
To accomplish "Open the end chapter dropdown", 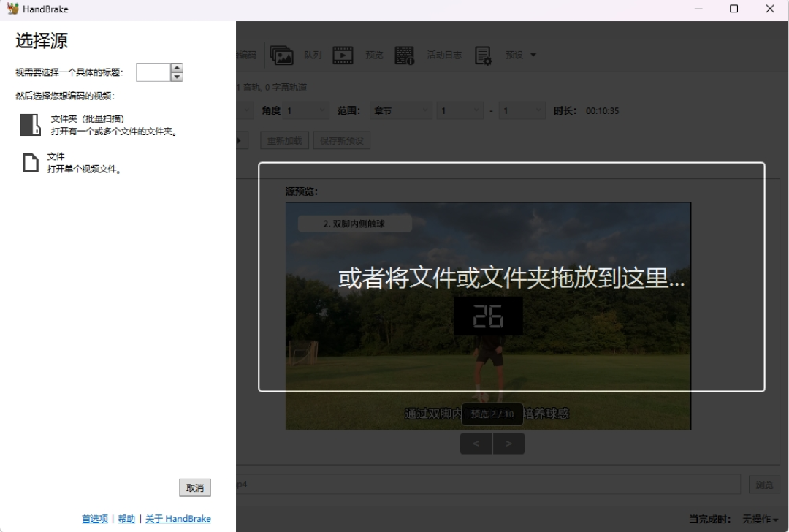I will point(522,110).
